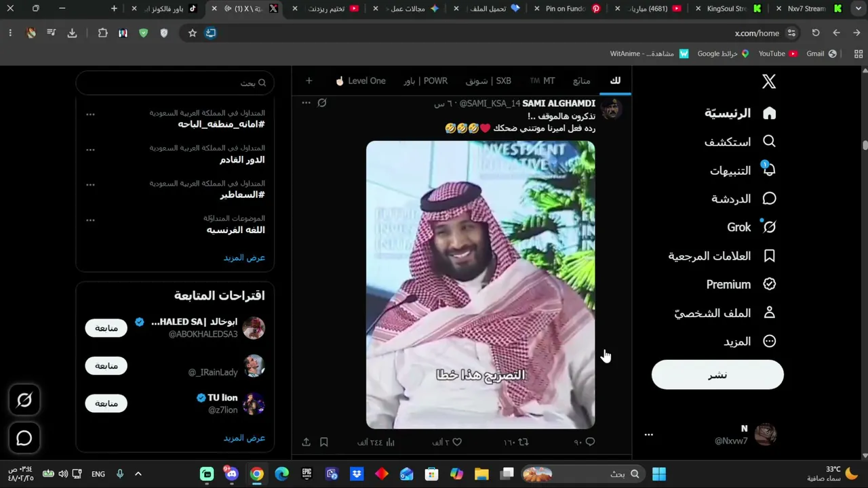Open الملف الشخصيّ profile page

point(725,312)
